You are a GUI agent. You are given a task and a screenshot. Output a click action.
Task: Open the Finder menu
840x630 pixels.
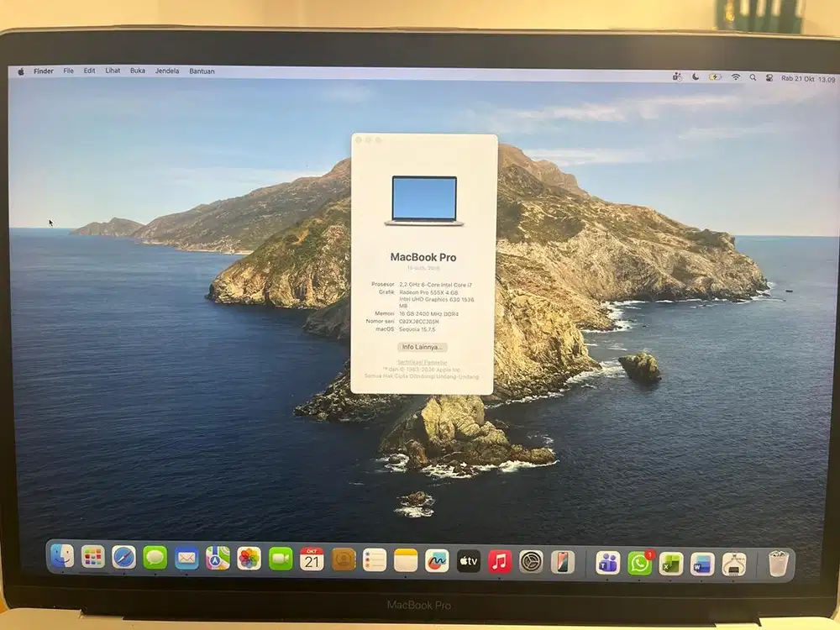coord(44,71)
